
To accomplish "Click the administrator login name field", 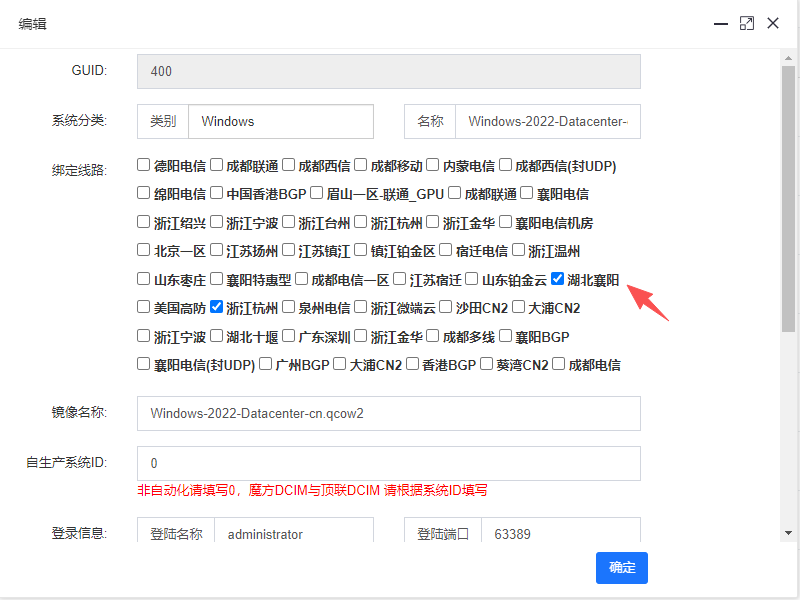I will tap(295, 534).
